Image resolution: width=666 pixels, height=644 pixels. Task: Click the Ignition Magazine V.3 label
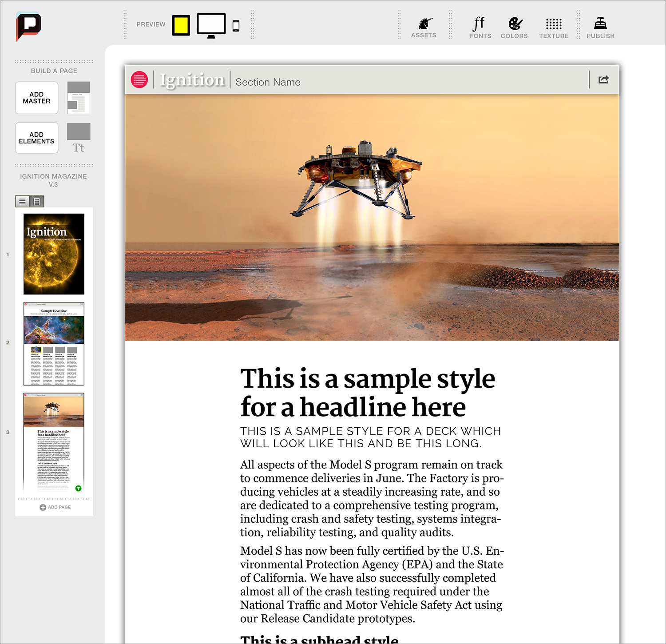(x=53, y=180)
